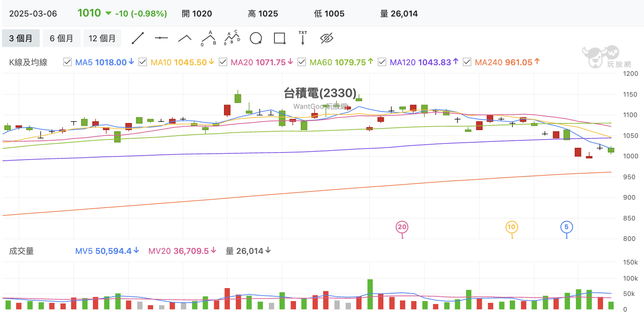
Task: Choose the TXT text annotation tool
Action: coord(303,38)
